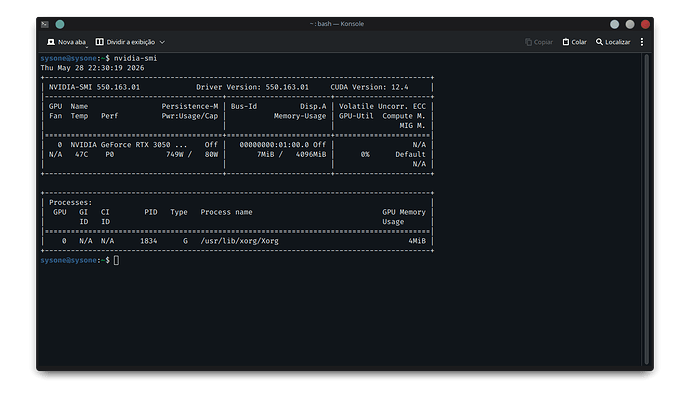
Task: Paste using the Colar clipboard icon
Action: point(566,42)
